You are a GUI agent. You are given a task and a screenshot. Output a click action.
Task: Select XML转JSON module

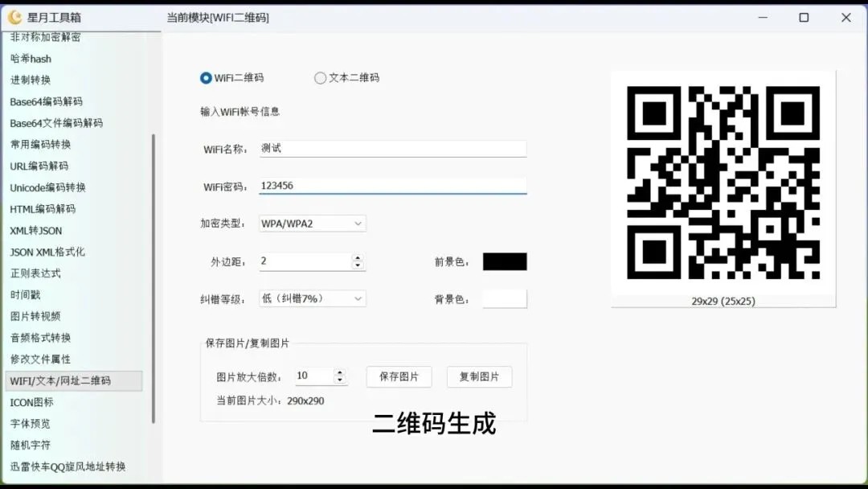coord(36,230)
